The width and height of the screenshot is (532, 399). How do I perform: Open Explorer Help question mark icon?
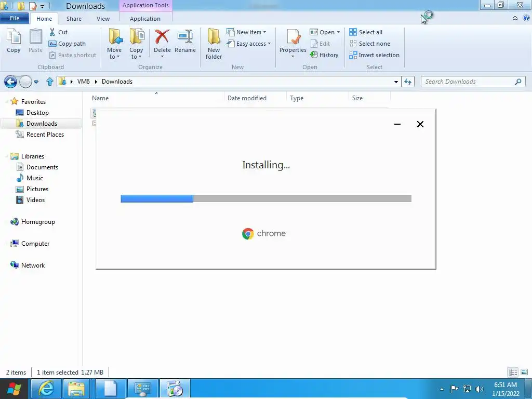click(527, 18)
